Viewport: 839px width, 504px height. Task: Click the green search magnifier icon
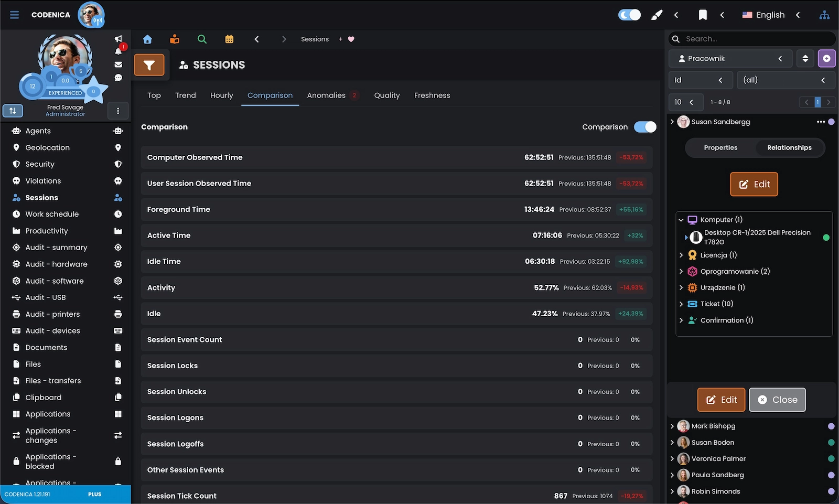tap(202, 39)
